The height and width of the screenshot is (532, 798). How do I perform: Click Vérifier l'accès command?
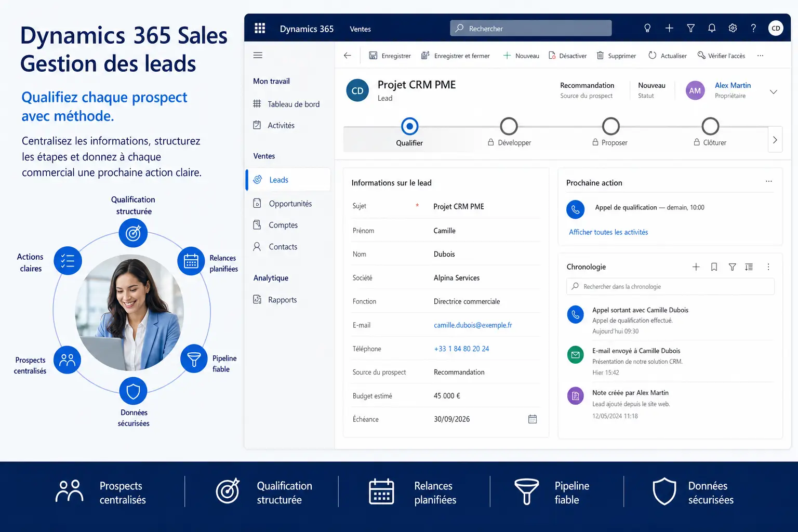tap(721, 56)
